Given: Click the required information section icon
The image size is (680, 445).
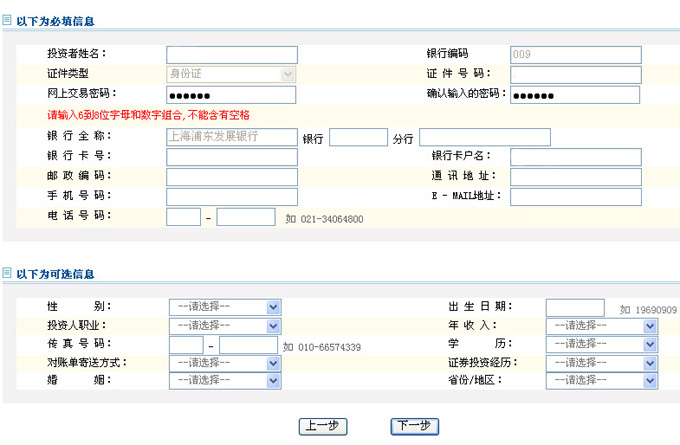Looking at the screenshot, I should coord(7,19).
